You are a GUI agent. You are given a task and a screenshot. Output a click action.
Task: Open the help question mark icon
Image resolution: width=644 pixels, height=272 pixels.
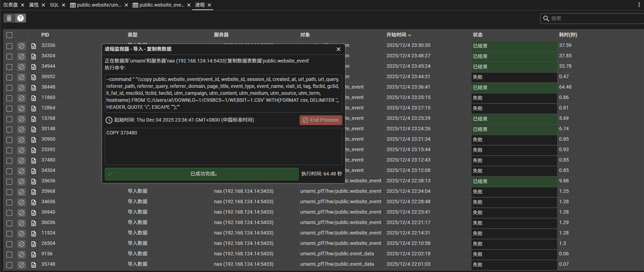(21, 18)
